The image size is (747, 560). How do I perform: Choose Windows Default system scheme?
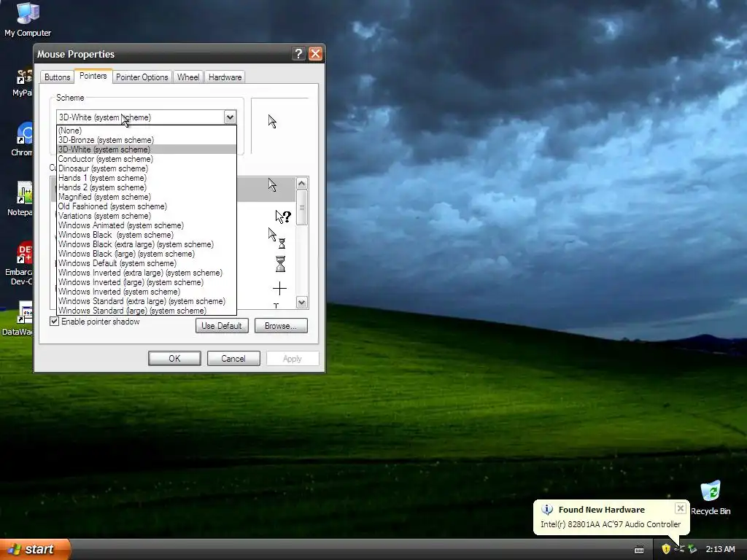[x=146, y=263]
